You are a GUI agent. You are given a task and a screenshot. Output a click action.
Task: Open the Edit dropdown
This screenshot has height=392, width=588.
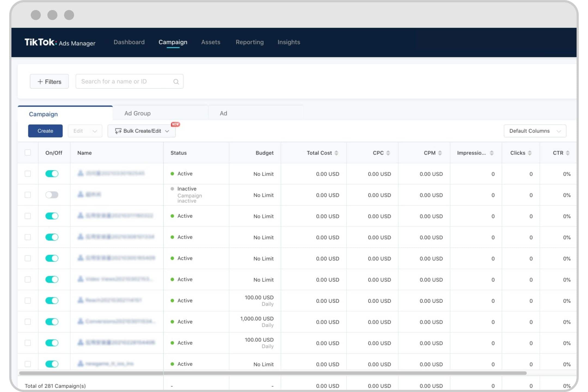click(x=85, y=131)
